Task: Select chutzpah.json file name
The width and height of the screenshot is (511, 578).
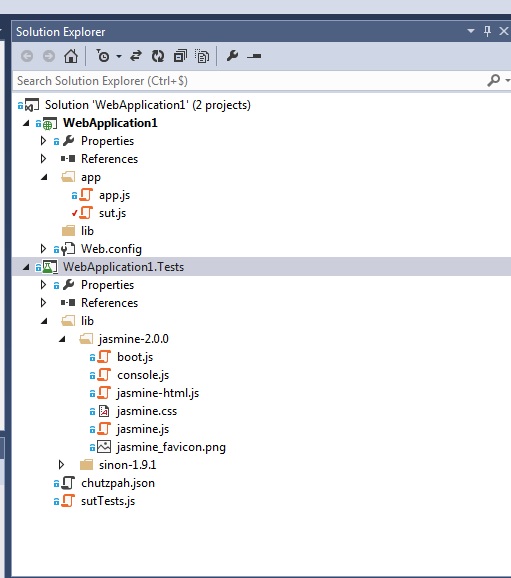Action: 118,483
